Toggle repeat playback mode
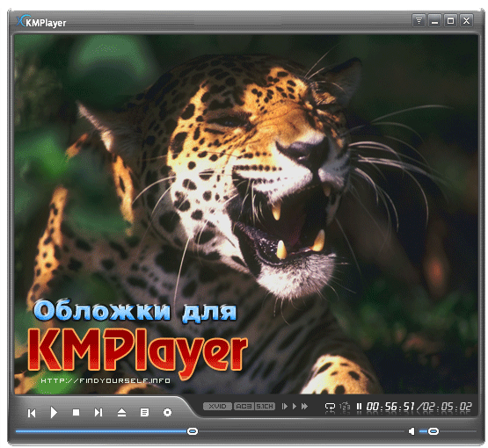 pos(330,407)
